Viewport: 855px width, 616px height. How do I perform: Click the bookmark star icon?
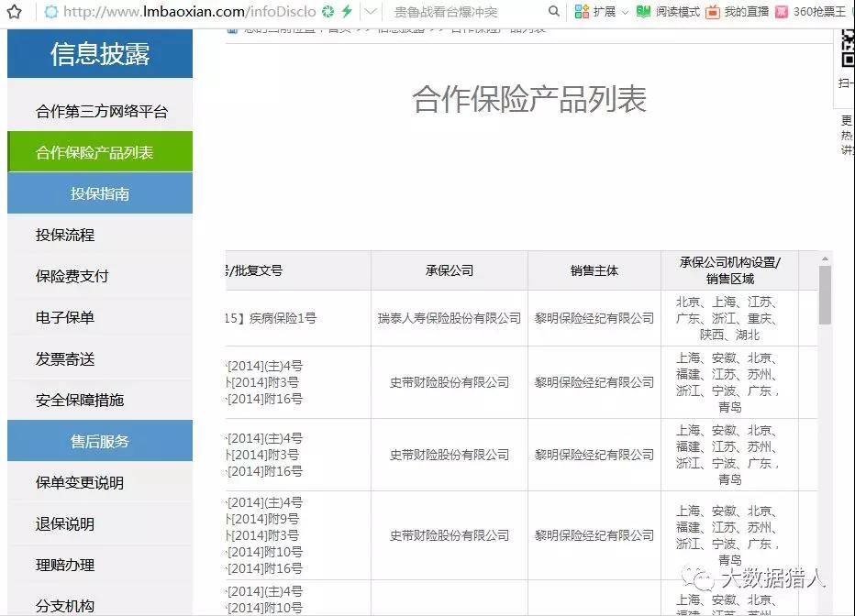coord(15,11)
